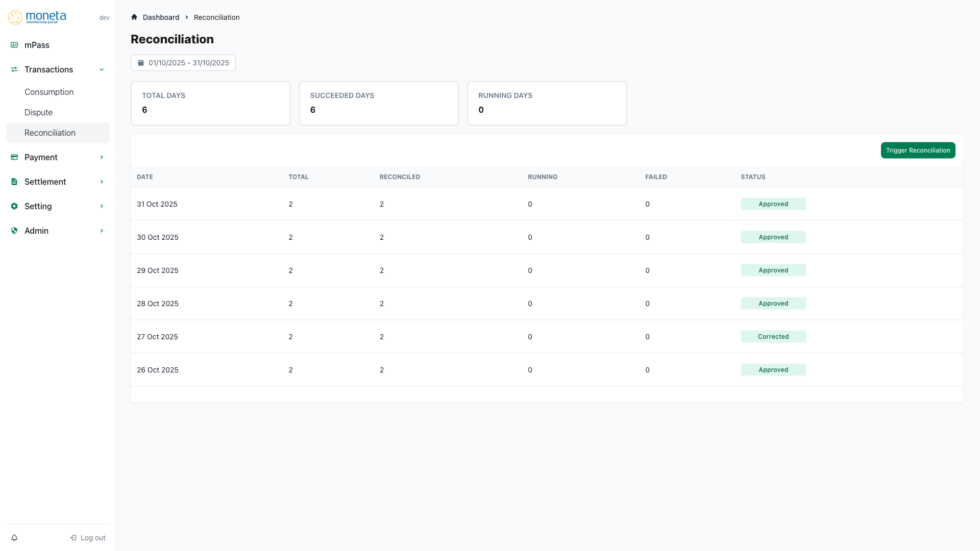Click the Admin globe icon in sidebar
980x551 pixels.
point(14,231)
